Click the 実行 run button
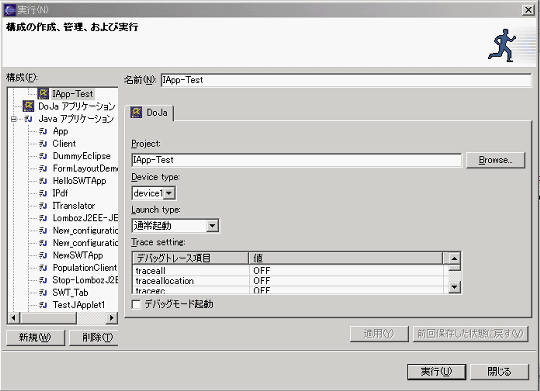The image size is (540, 391). coord(436,372)
